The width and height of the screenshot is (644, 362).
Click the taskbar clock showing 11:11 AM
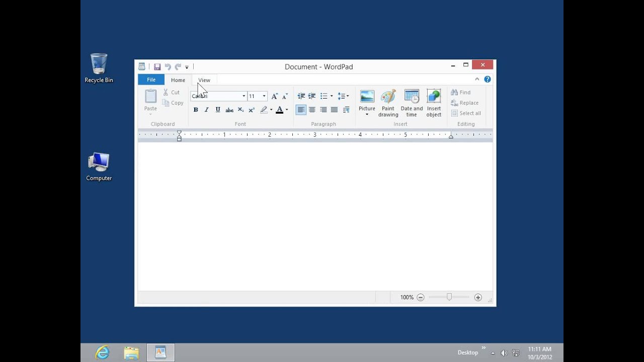(540, 353)
